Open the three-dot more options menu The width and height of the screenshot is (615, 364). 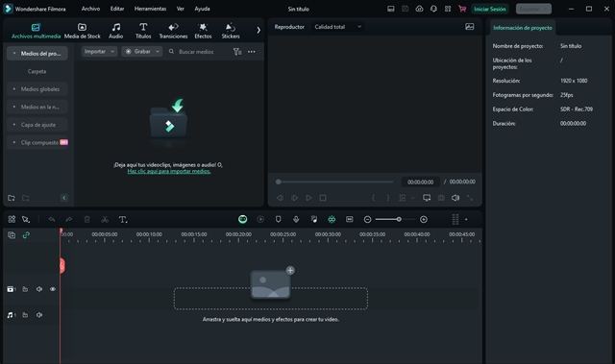[252, 51]
